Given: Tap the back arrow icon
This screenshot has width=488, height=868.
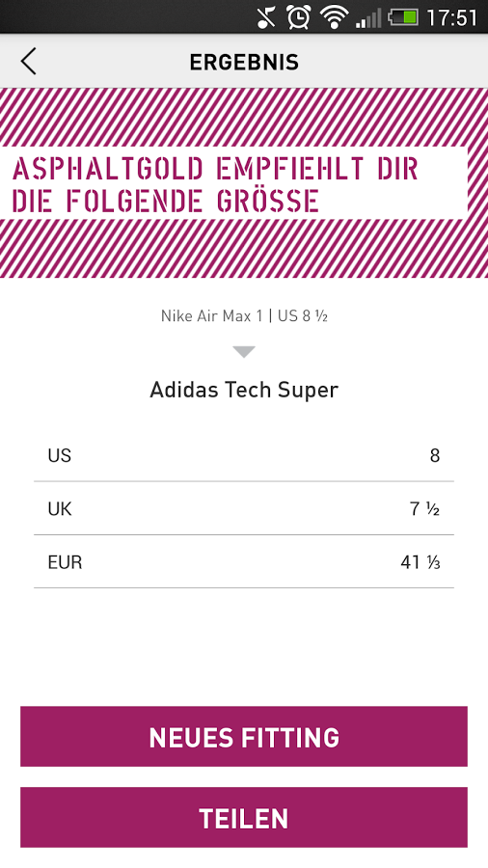Looking at the screenshot, I should 29,62.
